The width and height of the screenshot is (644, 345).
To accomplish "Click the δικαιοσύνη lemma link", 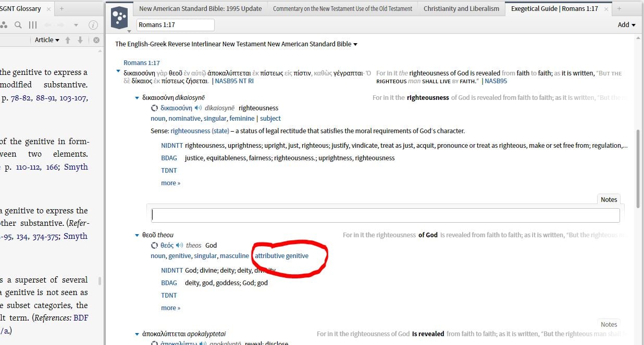I will [x=177, y=108].
